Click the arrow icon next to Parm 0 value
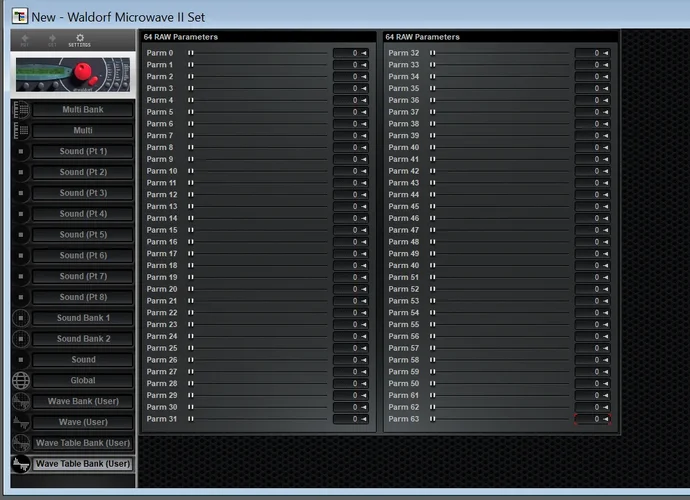This screenshot has width=690, height=500. point(364,53)
